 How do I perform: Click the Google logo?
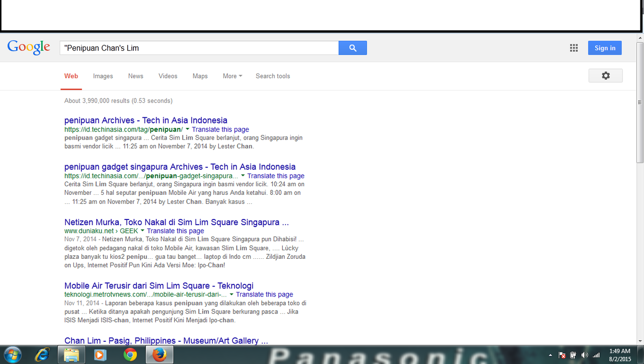tap(29, 47)
